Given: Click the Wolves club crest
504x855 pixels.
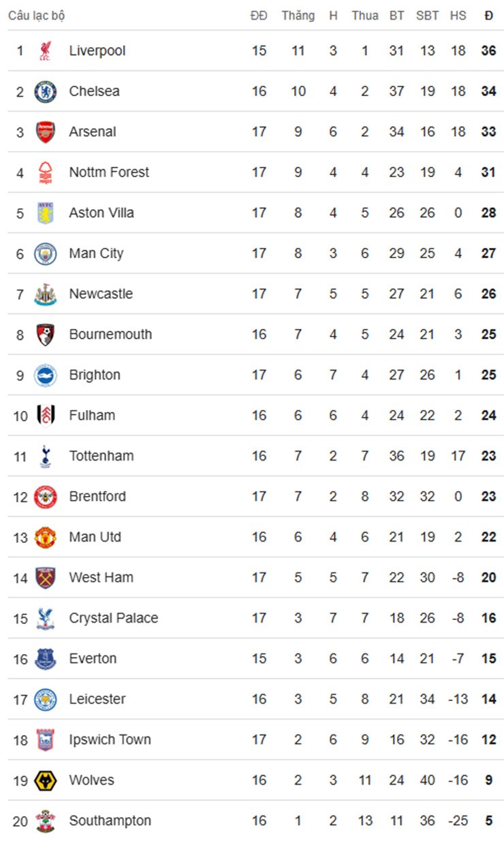Looking at the screenshot, I should coord(46,781).
